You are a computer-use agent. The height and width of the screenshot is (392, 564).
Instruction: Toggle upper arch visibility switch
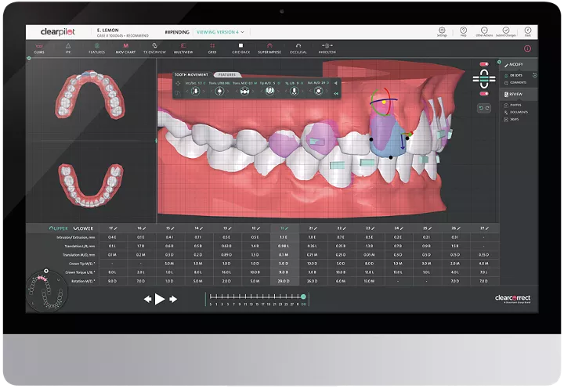pos(484,64)
